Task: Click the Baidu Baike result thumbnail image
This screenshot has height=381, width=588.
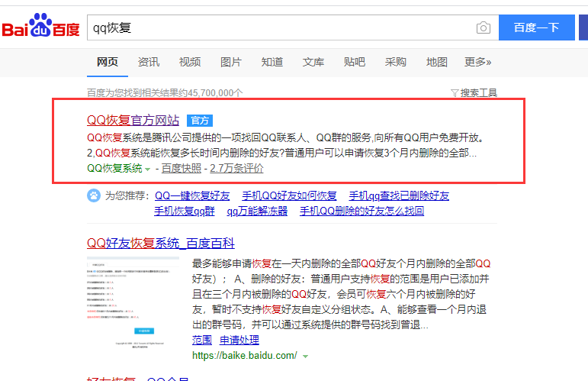Action: click(x=133, y=303)
